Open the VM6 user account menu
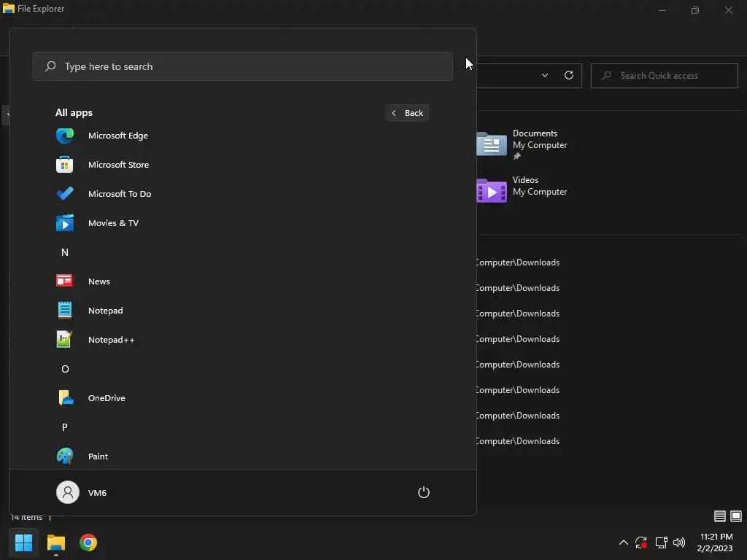 82,492
